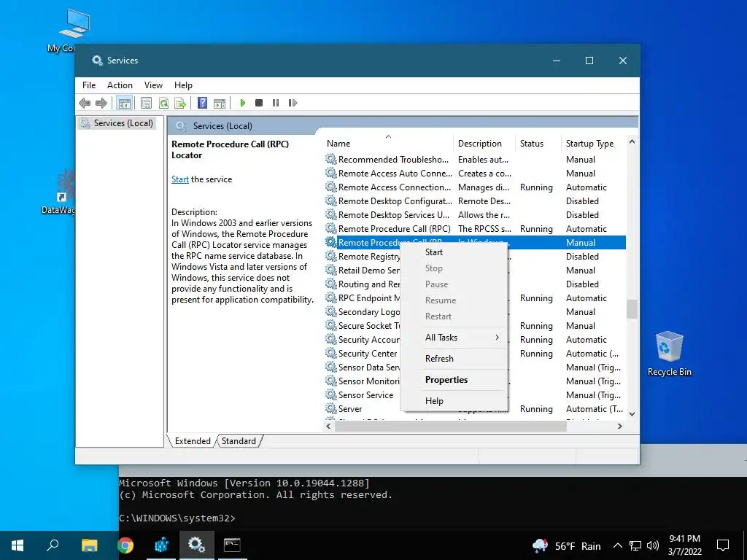
Task: Click the gear icon beside Server service
Action: [x=331, y=408]
